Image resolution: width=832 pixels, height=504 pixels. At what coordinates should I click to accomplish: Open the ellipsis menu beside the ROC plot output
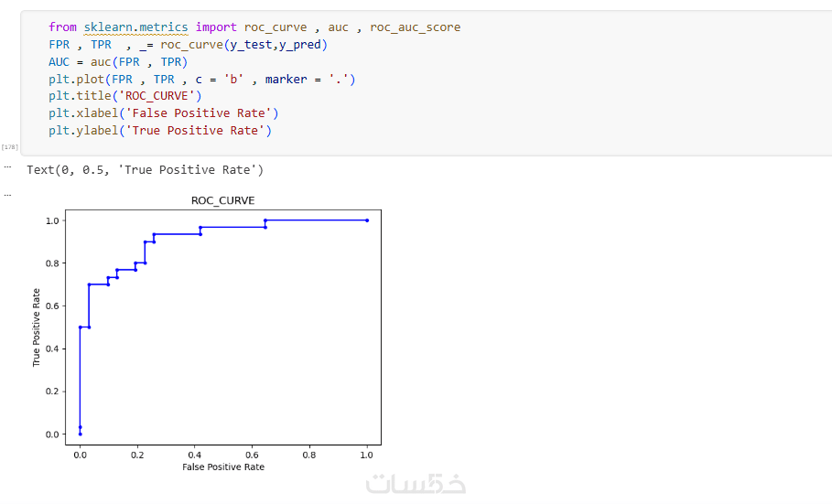pyautogui.click(x=7, y=195)
